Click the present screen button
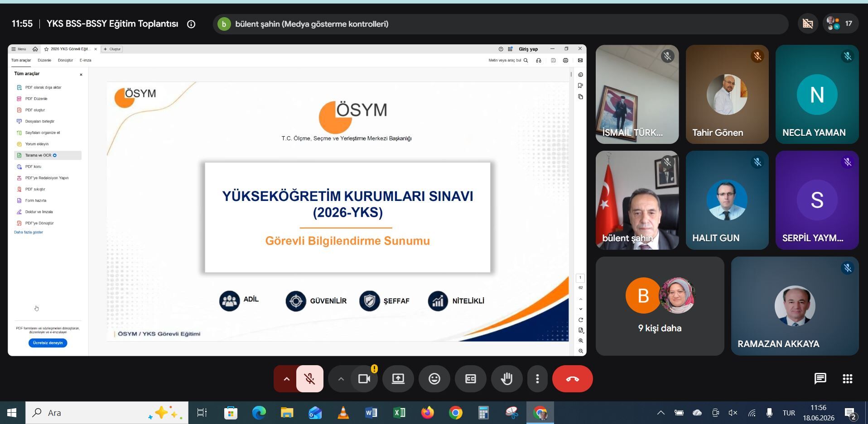The image size is (868, 424). [x=398, y=379]
